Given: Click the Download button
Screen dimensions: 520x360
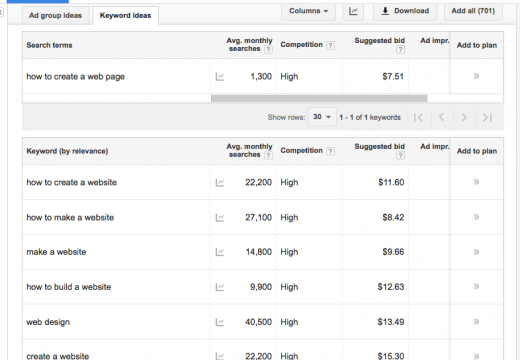Looking at the screenshot, I should point(405,11).
